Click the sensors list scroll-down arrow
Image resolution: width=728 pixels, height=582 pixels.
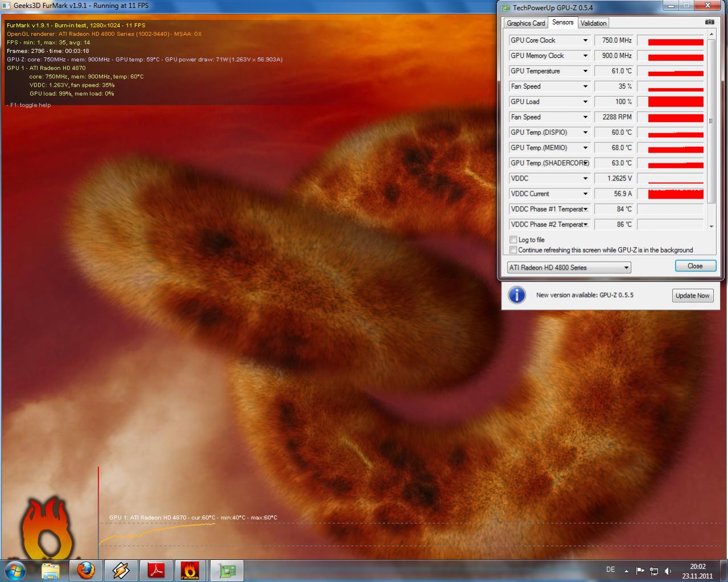(711, 226)
